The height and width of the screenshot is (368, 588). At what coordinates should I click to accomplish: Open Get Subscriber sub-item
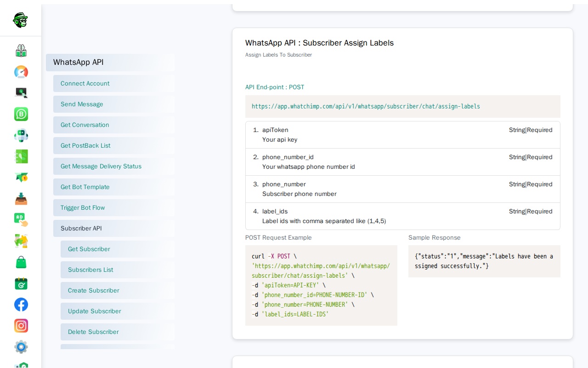coord(118,249)
